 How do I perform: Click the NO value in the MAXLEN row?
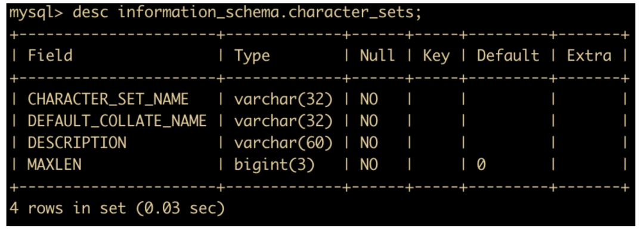tap(369, 164)
